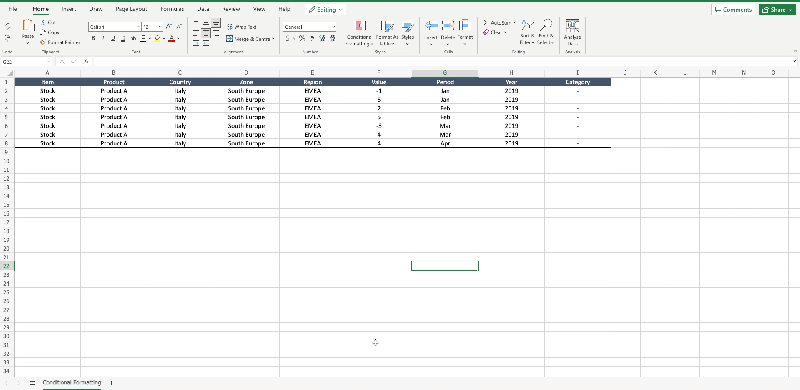Screen dimensions: 800x390
Task: Open the font size dropdown
Action: (160, 27)
